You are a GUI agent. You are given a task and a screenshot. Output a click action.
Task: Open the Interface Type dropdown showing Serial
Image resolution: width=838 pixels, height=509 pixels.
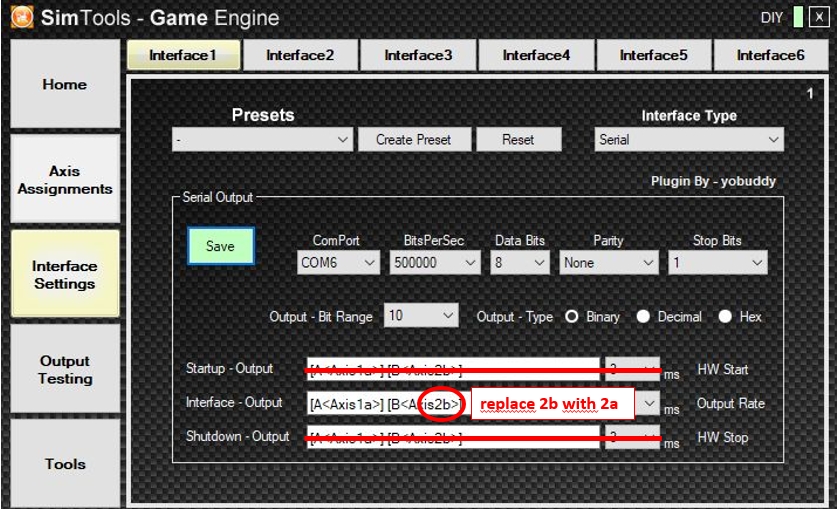(689, 140)
